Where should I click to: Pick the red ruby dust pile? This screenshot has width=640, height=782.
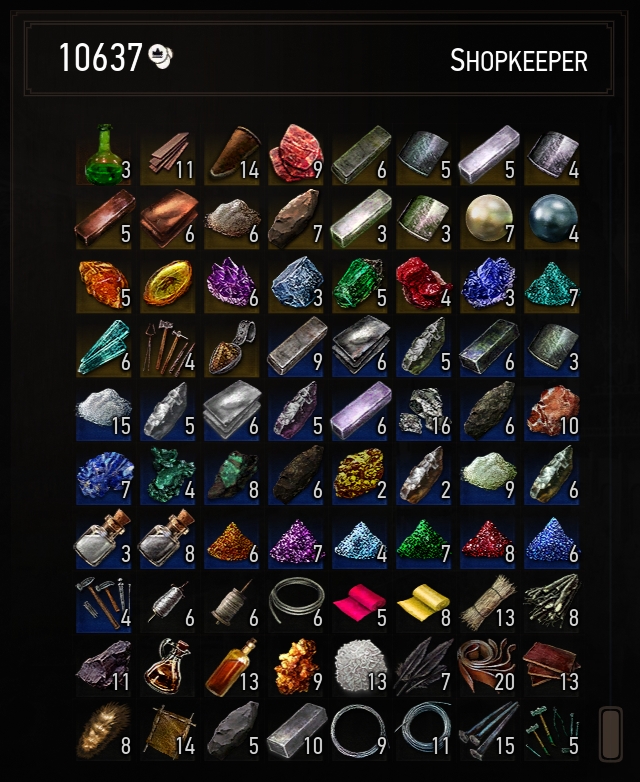(x=487, y=539)
